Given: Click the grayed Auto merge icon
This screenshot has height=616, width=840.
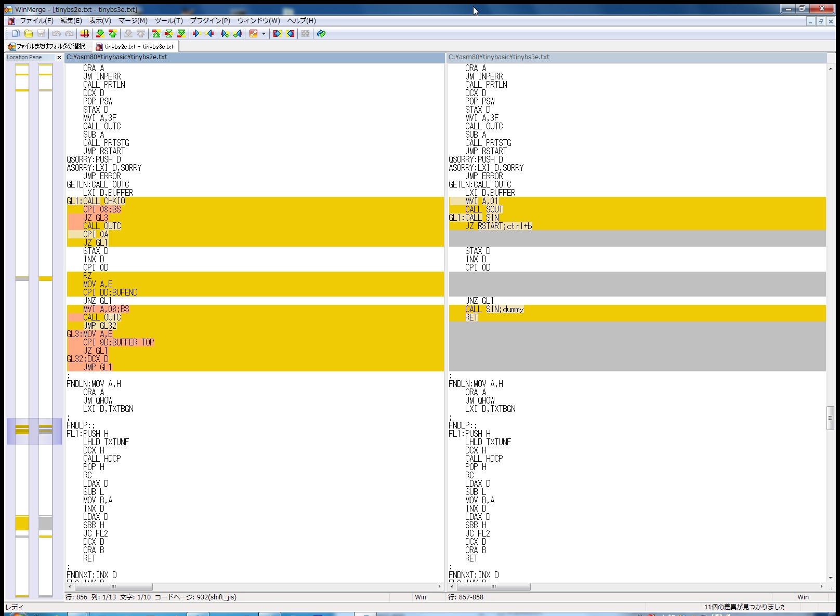Looking at the screenshot, I should click(305, 34).
